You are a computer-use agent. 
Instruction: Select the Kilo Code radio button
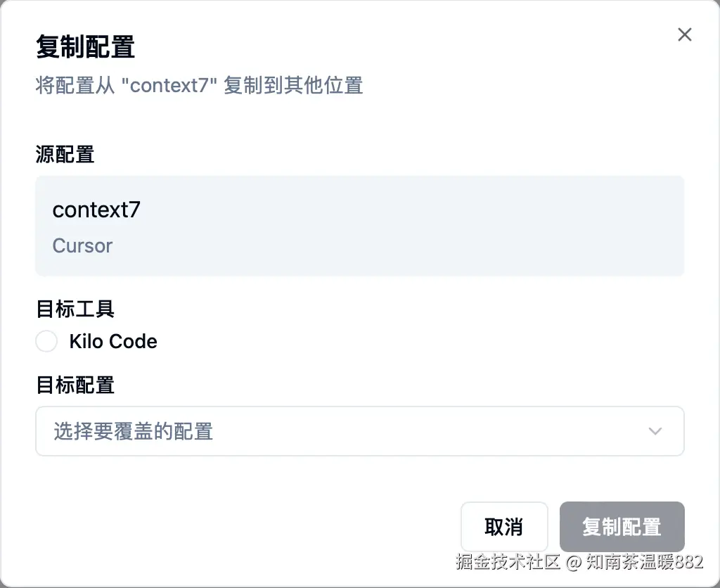click(46, 342)
